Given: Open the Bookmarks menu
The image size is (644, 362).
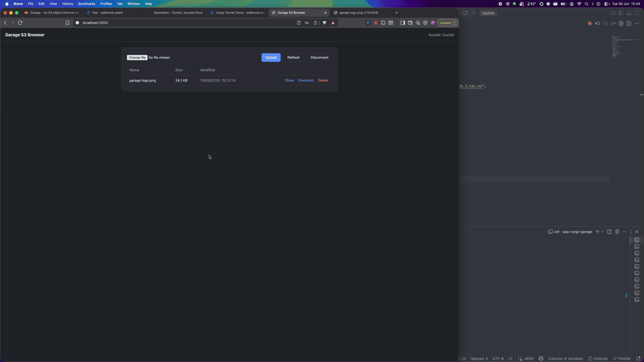Looking at the screenshot, I should click(87, 4).
